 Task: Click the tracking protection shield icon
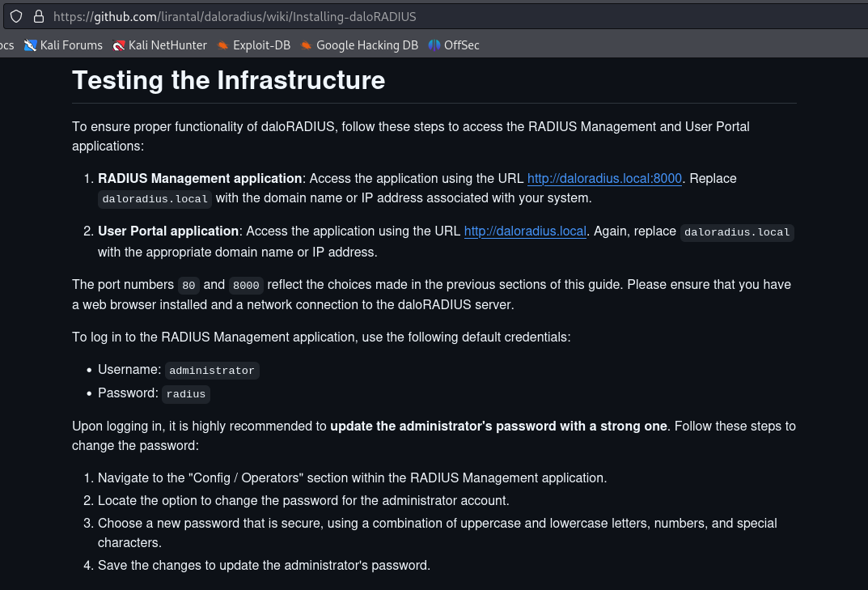pyautogui.click(x=16, y=16)
